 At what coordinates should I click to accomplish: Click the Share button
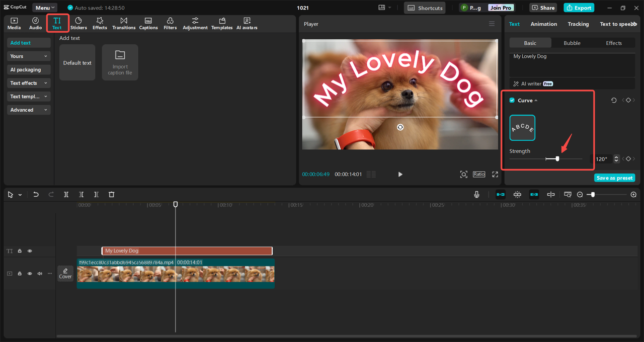[543, 8]
